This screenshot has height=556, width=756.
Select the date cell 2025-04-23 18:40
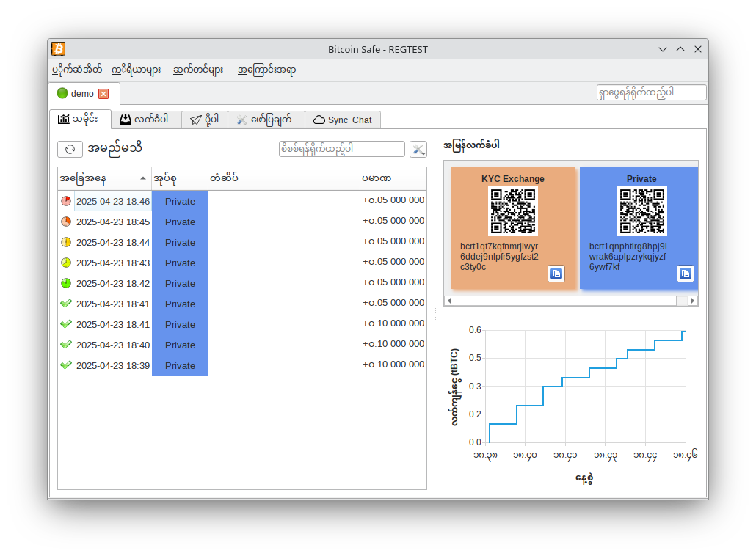coord(113,345)
